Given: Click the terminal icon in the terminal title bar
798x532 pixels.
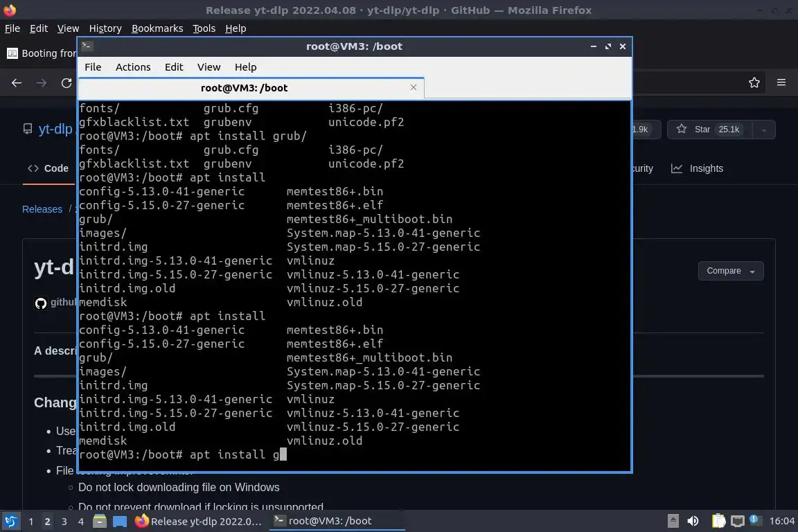Looking at the screenshot, I should tap(87, 46).
